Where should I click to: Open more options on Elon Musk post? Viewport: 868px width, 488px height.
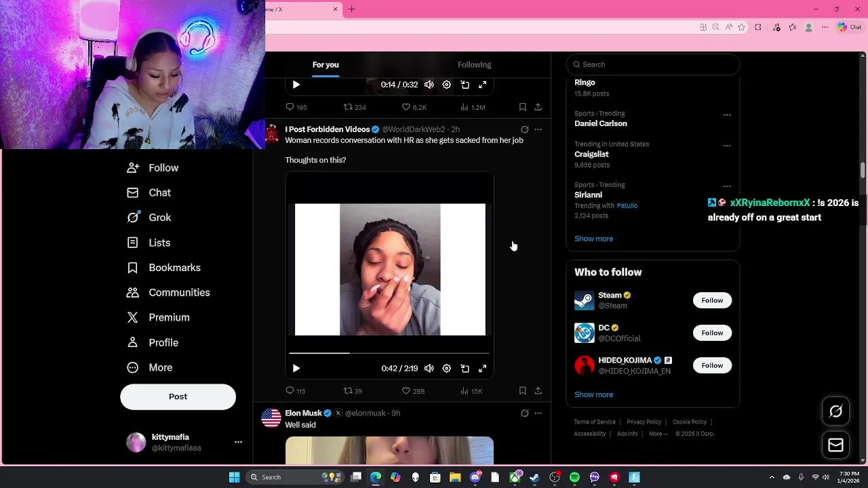click(x=538, y=413)
